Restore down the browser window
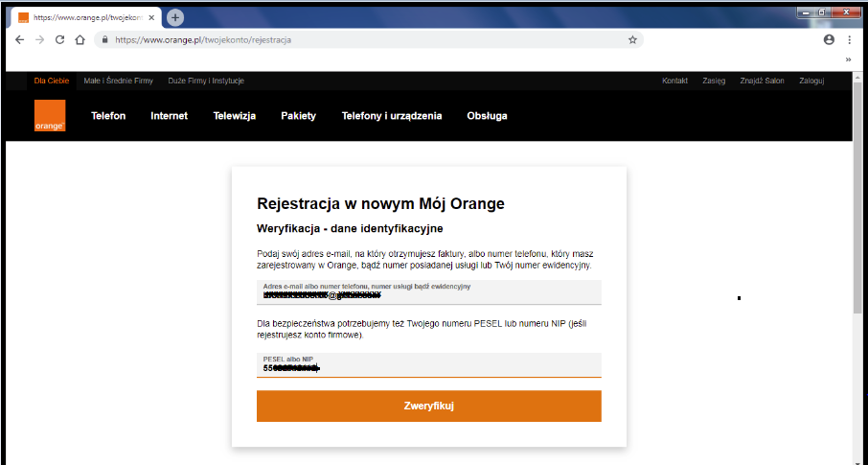 (822, 12)
